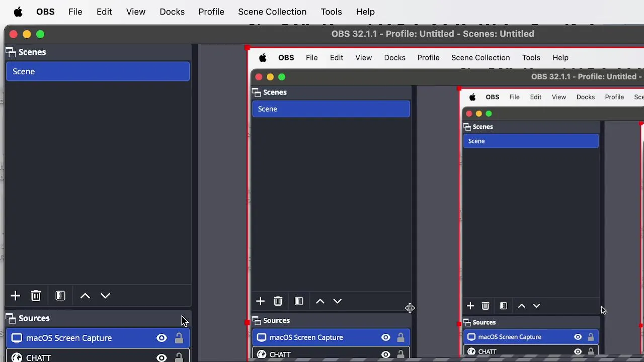
Task: Add a new scene with plus icon
Action: [15, 296]
